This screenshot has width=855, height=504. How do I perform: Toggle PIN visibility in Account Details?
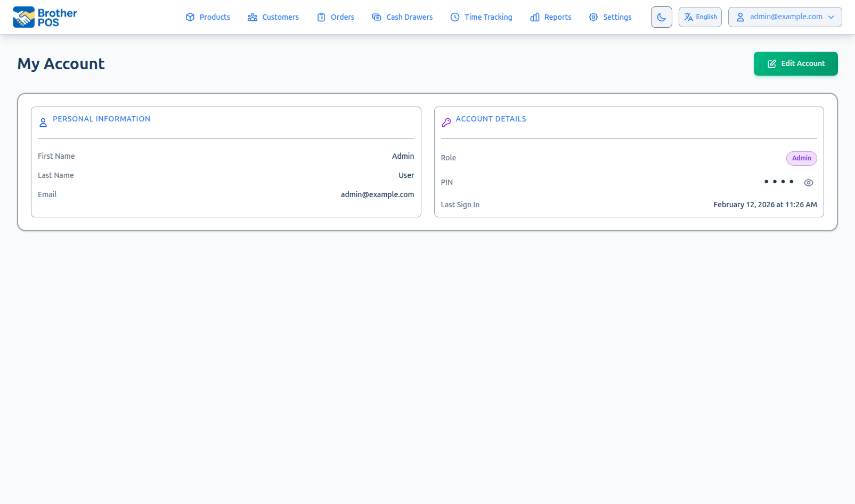click(x=808, y=182)
